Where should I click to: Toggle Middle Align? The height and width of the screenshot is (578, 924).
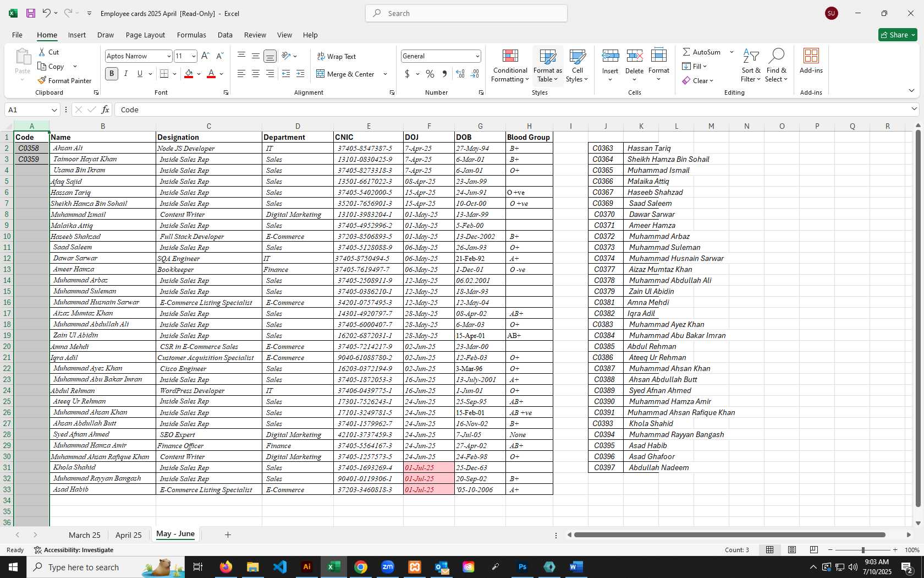[256, 56]
